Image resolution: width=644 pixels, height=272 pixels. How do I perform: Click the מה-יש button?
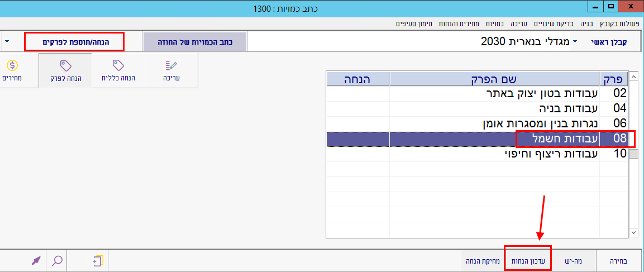pos(574,261)
